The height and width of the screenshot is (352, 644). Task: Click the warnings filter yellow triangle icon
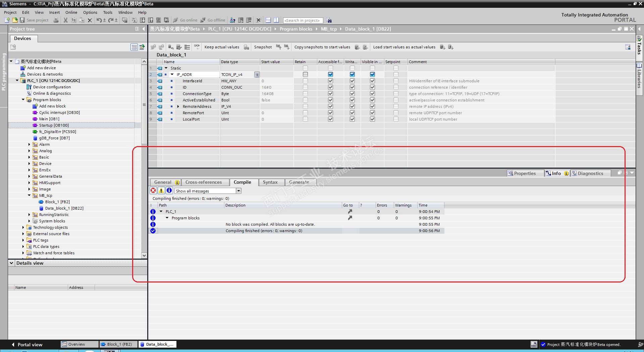(161, 190)
